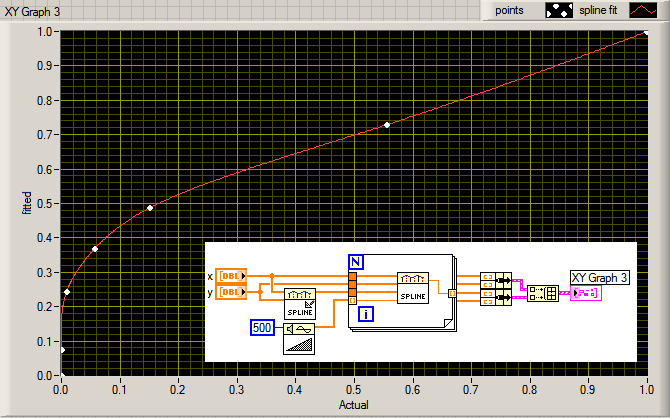Screen dimensions: 670x418
Task: Click the data point near y 0.24
Action: tap(67, 292)
